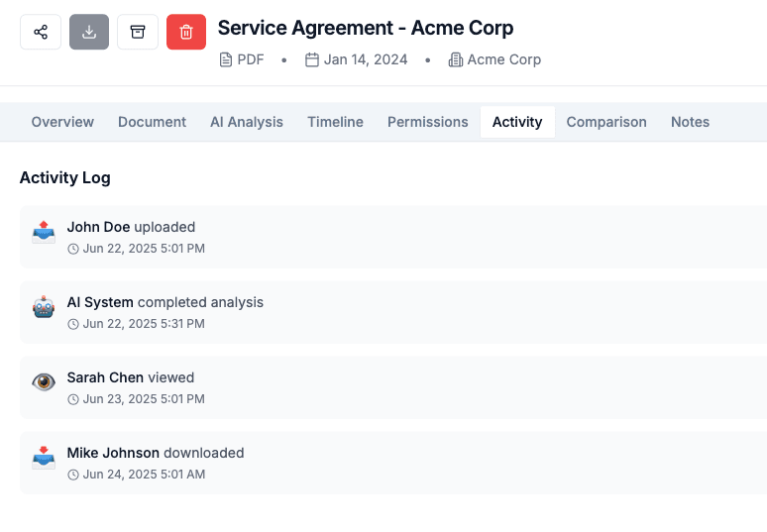Image resolution: width=767 pixels, height=532 pixels.
Task: Download the document via download icon
Action: click(x=89, y=33)
